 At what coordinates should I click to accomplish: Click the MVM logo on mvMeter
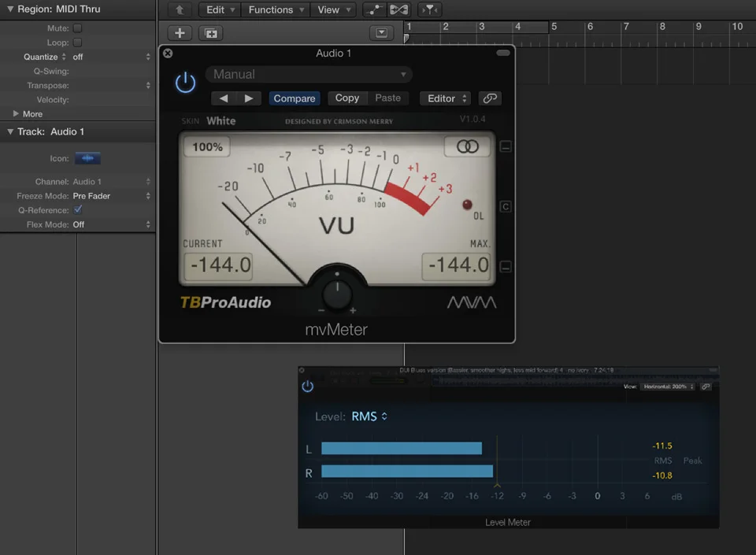[x=472, y=302]
